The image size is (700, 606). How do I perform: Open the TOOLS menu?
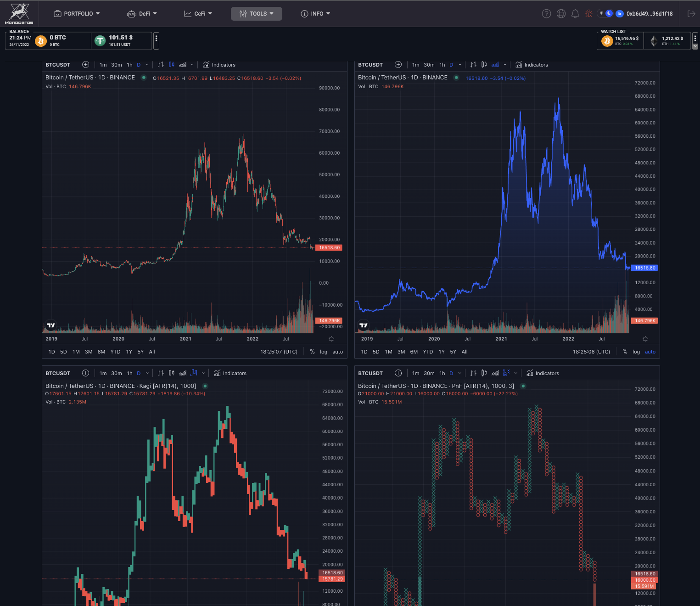tap(256, 14)
